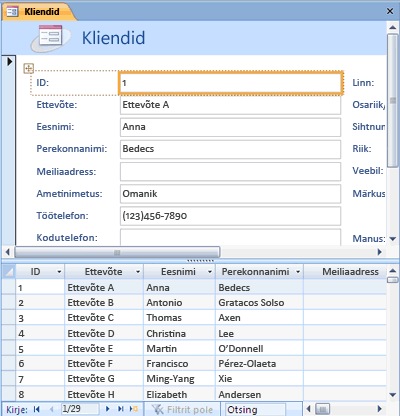Click ID cell 5 in datasheet
The height and width of the screenshot is (416, 400).
point(40,349)
